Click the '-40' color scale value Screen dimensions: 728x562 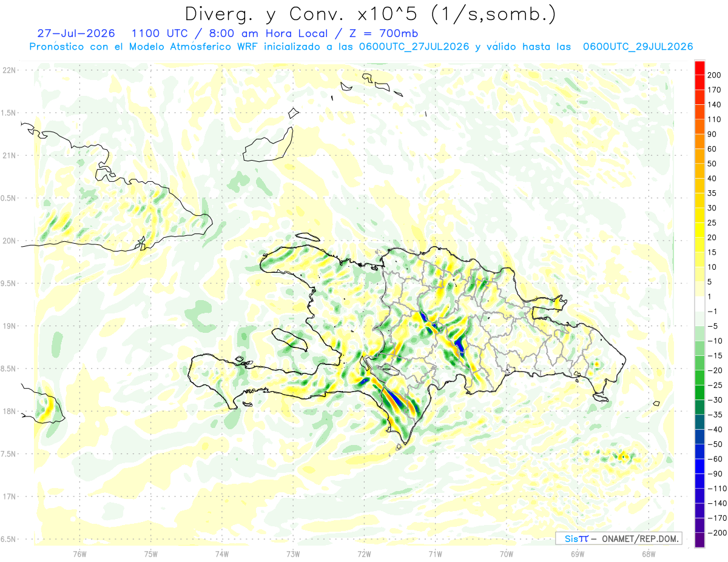[x=715, y=430]
